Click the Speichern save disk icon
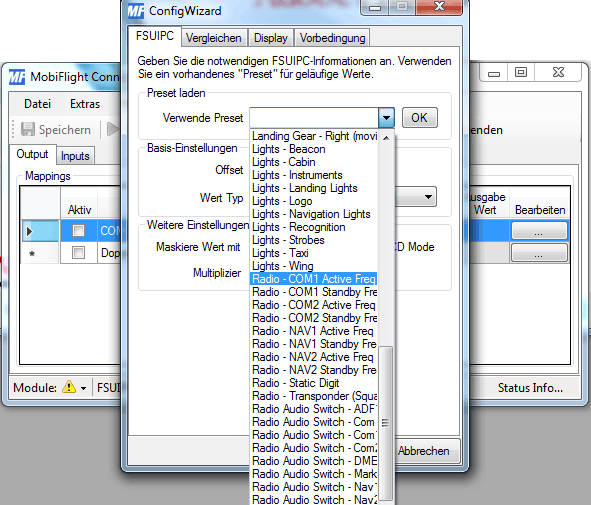591x505 pixels. [x=28, y=129]
